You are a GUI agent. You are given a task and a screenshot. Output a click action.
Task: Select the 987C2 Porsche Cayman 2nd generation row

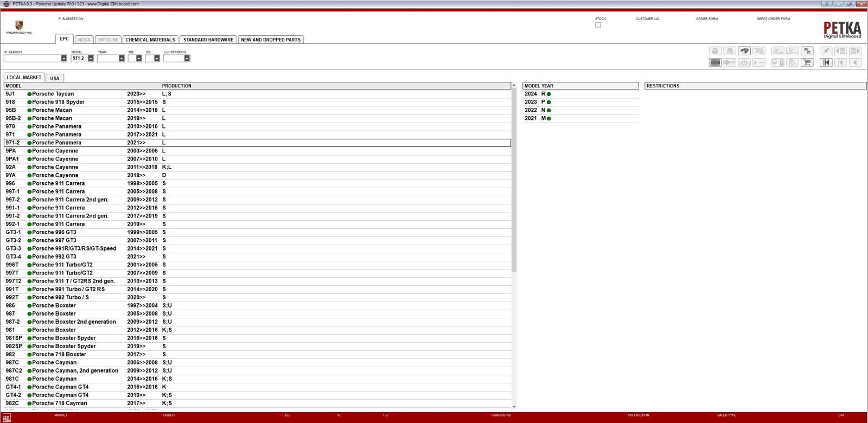point(257,370)
